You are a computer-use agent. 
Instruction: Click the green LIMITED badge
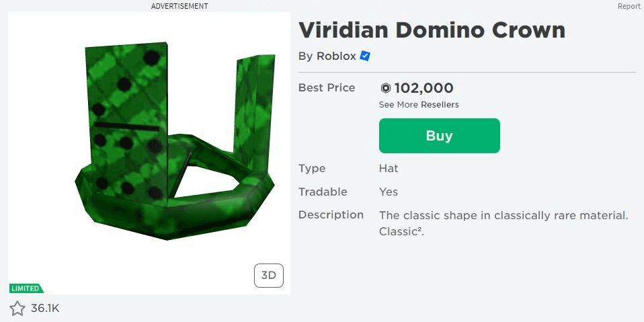pos(26,288)
